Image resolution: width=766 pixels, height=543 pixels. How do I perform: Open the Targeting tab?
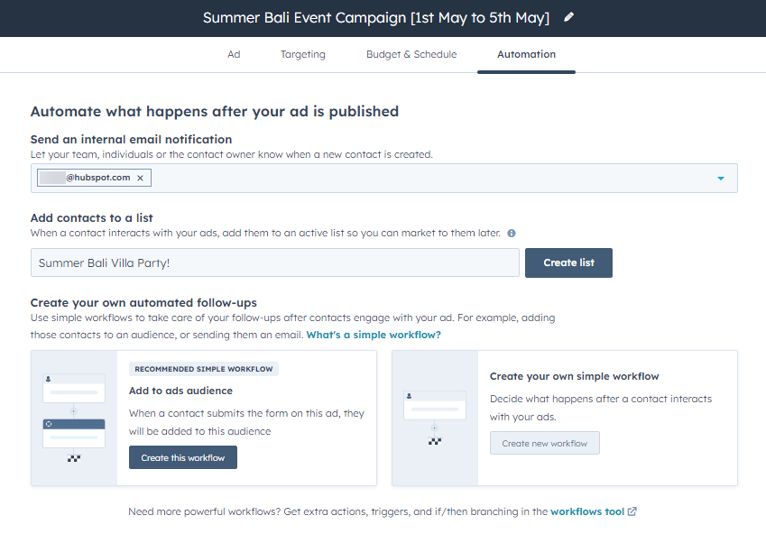point(303,54)
